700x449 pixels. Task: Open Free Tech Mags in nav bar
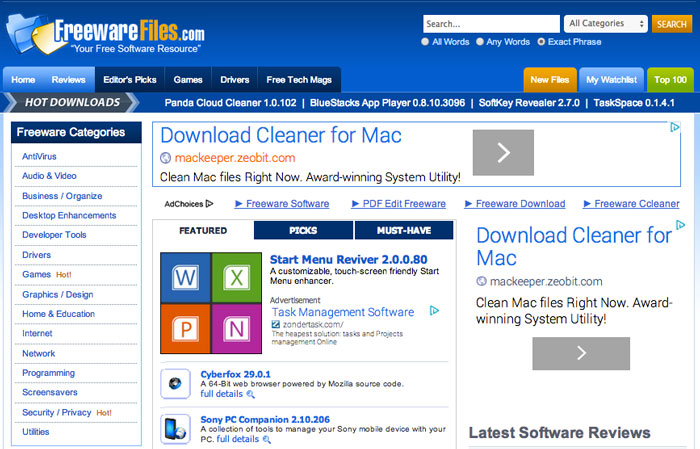coord(299,80)
